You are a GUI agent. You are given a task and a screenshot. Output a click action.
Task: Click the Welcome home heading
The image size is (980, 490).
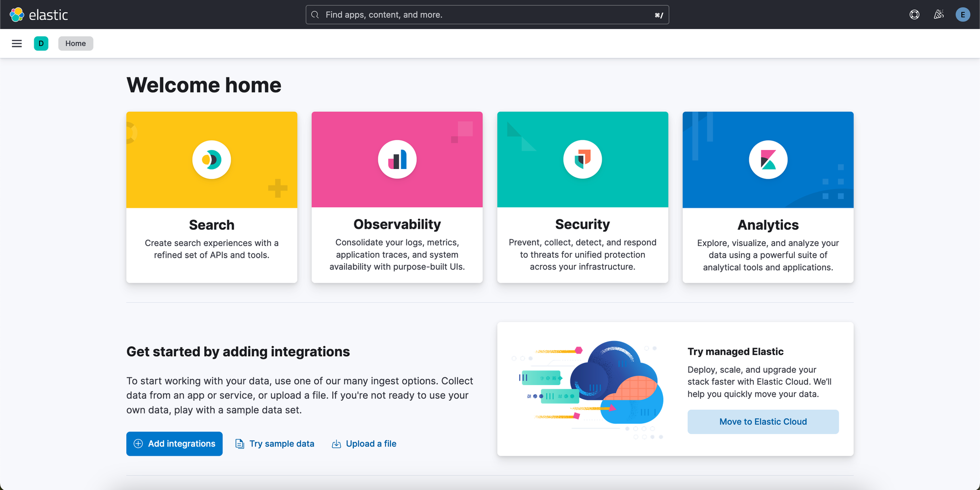click(204, 85)
